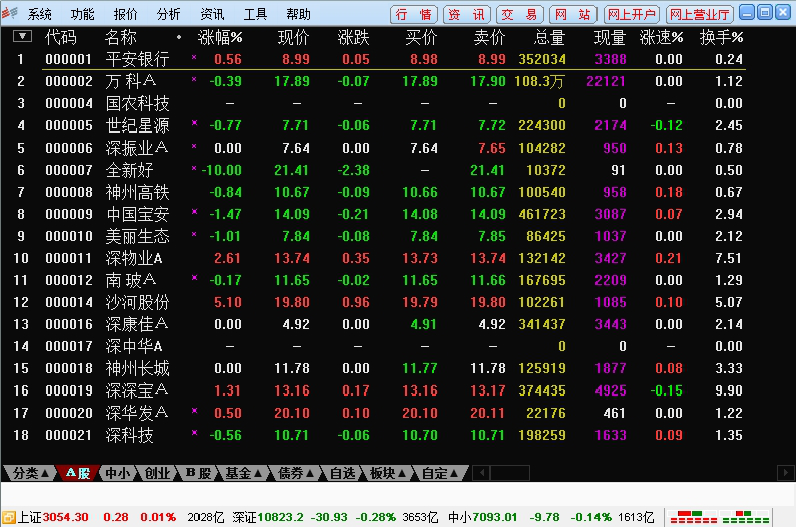Click the 网站 button
Screen dimensions: 796x527
(573, 14)
